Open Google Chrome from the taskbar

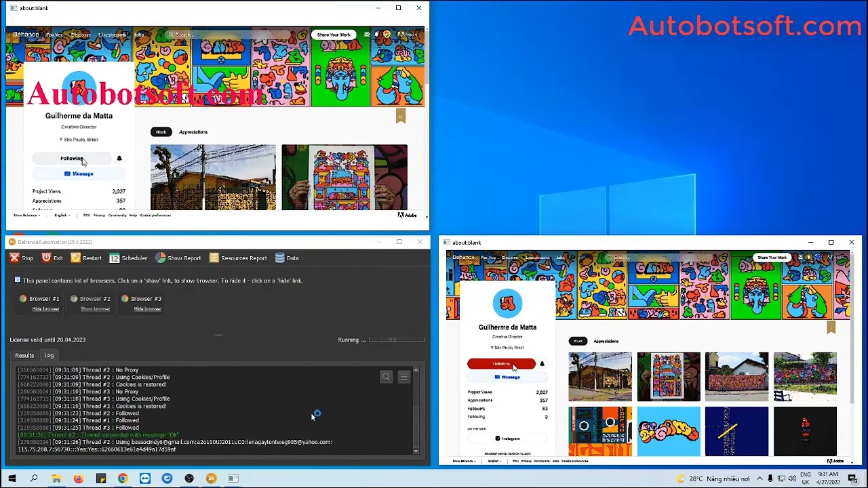tap(123, 479)
